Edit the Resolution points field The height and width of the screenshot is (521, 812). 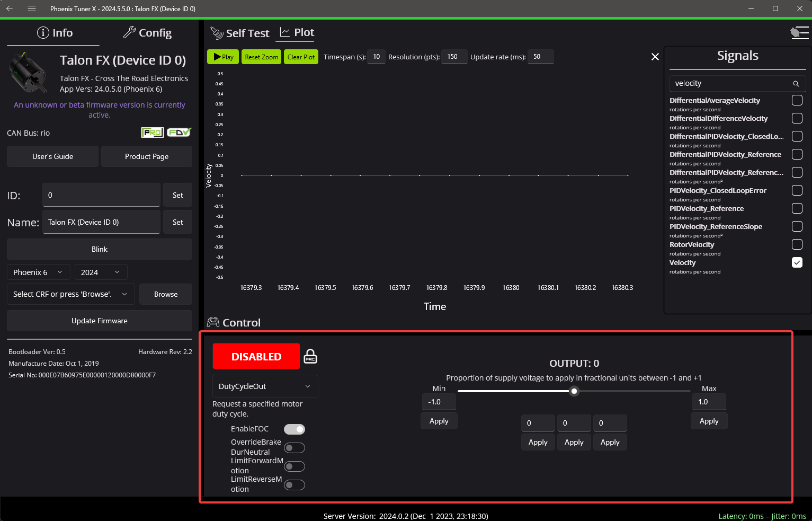[x=454, y=57]
